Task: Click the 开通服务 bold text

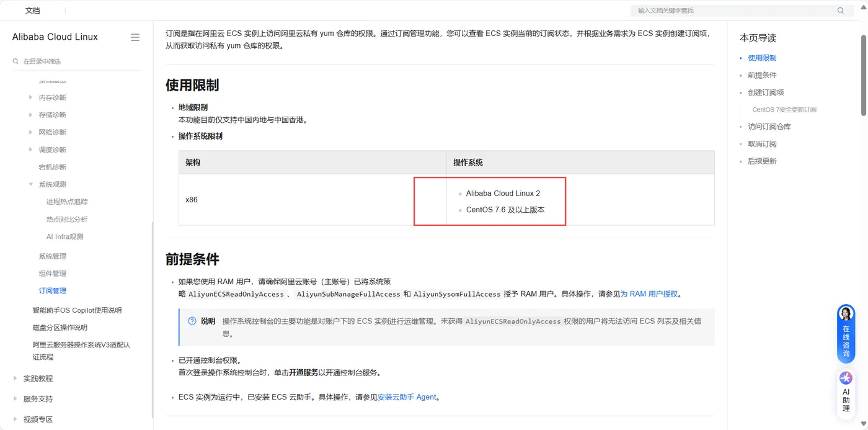Action: 304,373
